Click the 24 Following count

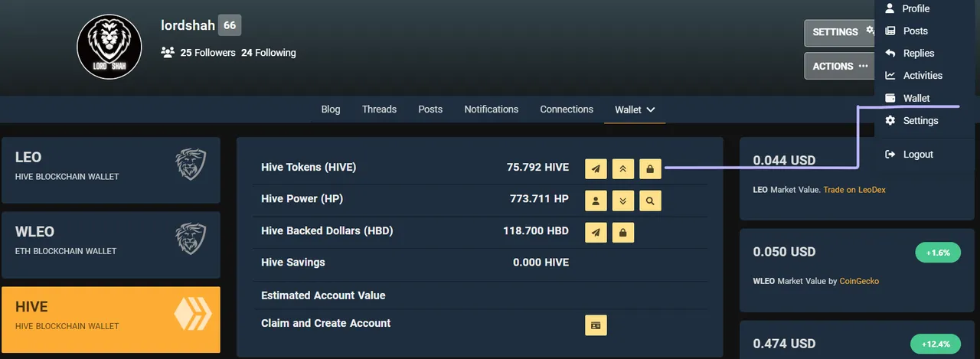268,53
